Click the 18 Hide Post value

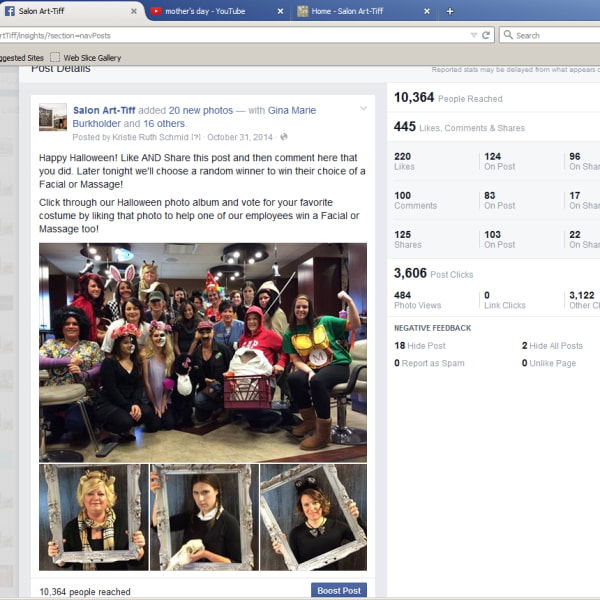(420, 346)
